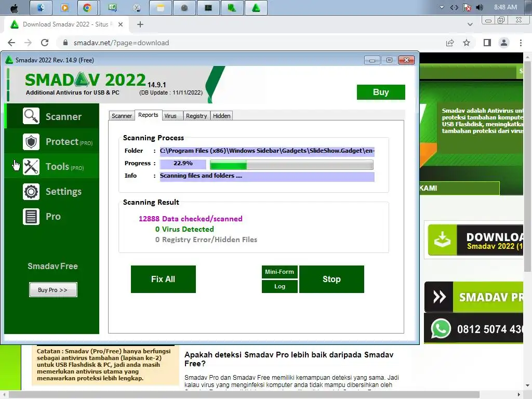Click the Smadav Free label in sidebar
Screen dimensions: 532x399
coord(52,266)
